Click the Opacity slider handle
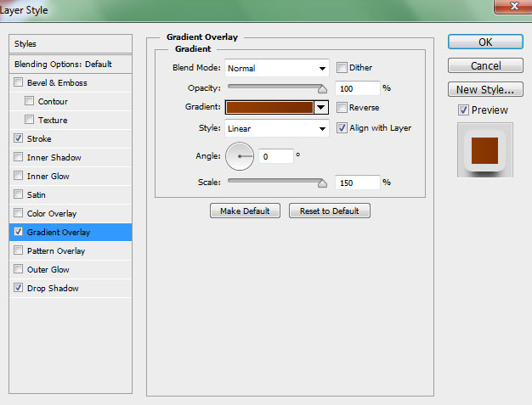 322,89
